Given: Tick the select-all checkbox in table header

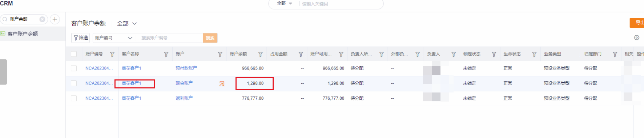Looking at the screenshot, I should click(x=74, y=54).
